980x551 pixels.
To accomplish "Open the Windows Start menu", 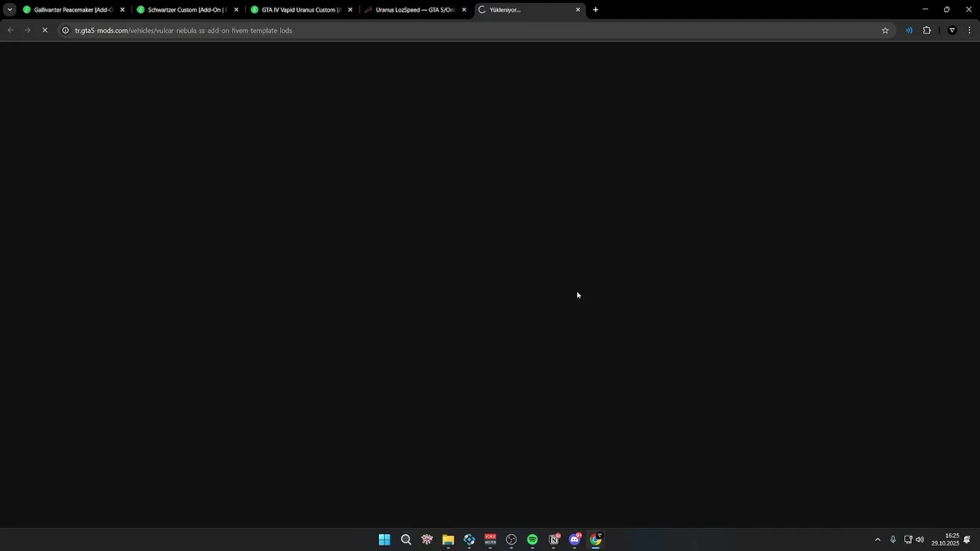I will tap(384, 540).
